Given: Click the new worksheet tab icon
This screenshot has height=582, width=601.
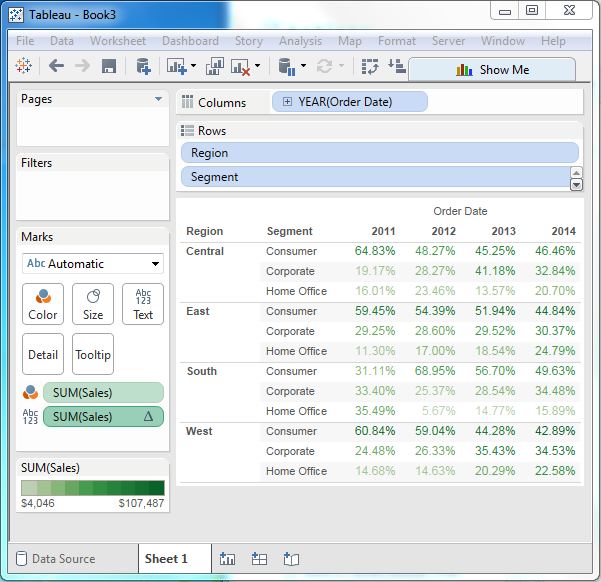Looking at the screenshot, I should coord(227,559).
